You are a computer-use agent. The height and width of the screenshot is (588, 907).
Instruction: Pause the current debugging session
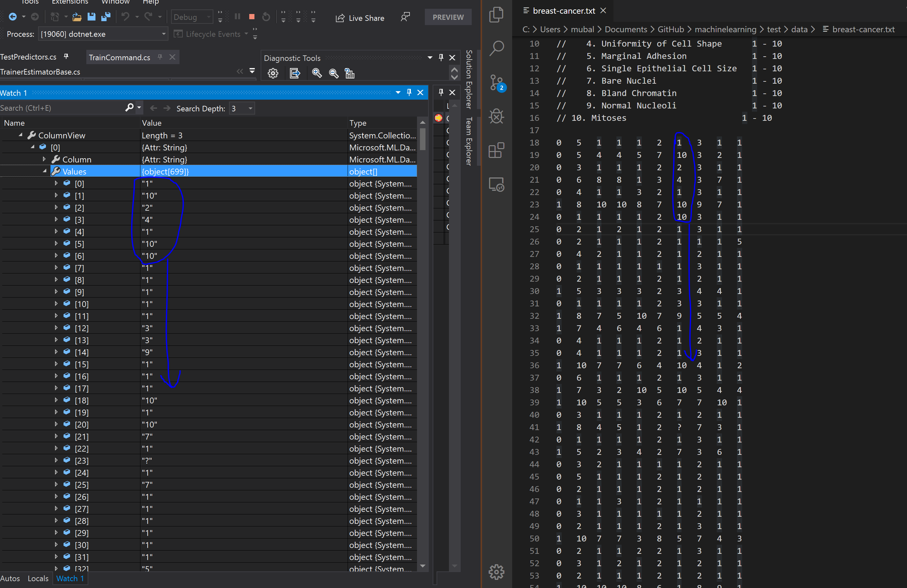(237, 17)
